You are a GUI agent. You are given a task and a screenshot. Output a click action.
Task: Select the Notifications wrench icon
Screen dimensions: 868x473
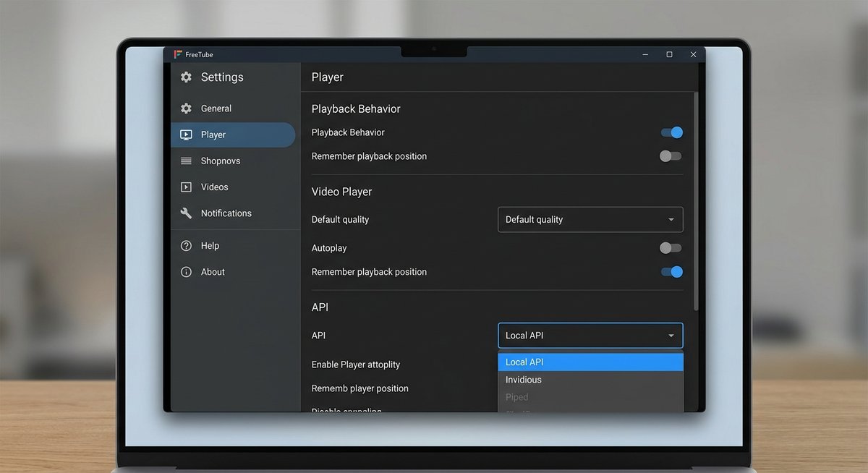click(187, 213)
